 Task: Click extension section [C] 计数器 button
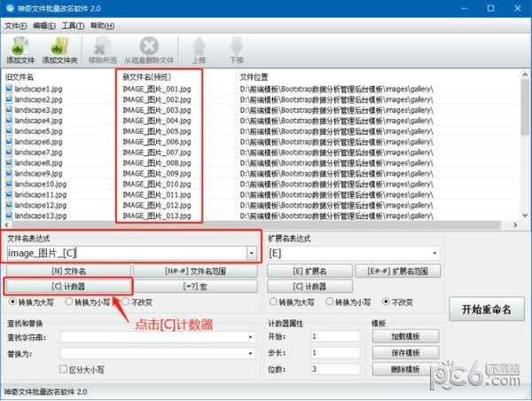[x=309, y=287]
